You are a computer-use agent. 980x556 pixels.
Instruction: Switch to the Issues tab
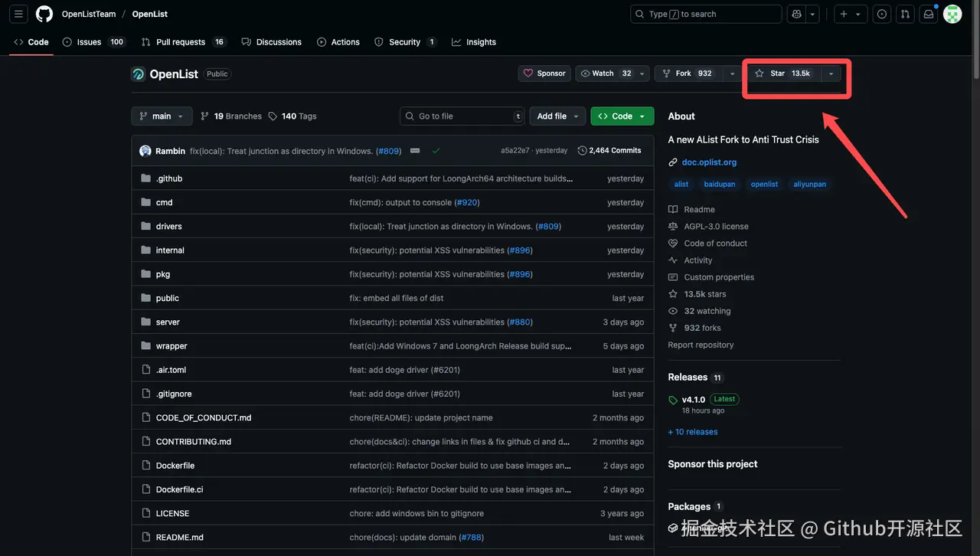93,42
